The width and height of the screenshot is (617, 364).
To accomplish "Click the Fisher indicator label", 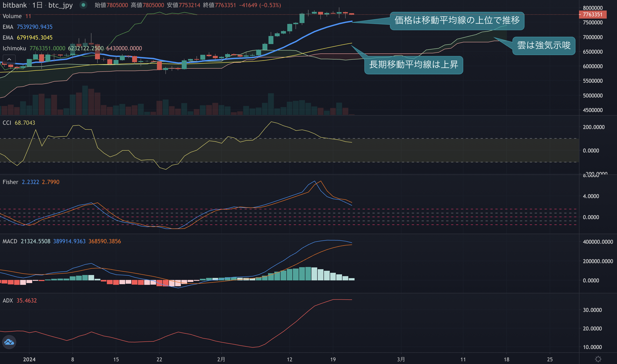I will (10, 182).
